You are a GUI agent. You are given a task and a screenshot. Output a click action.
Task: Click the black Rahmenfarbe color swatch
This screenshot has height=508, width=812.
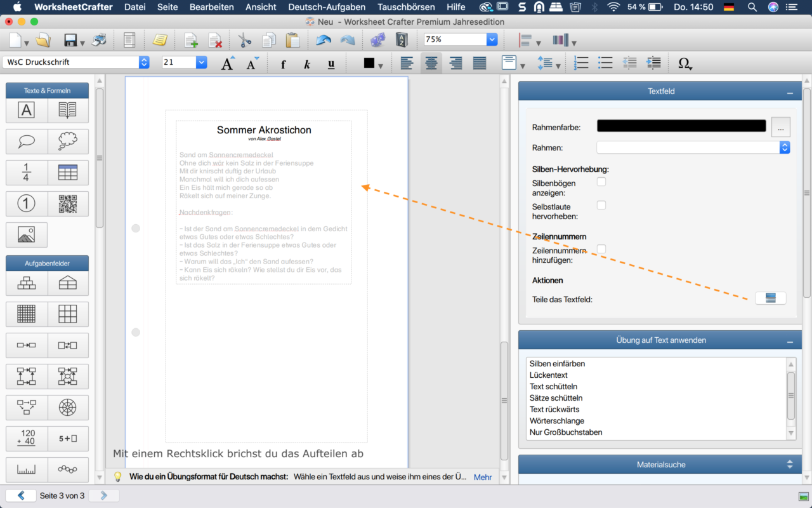pos(681,126)
